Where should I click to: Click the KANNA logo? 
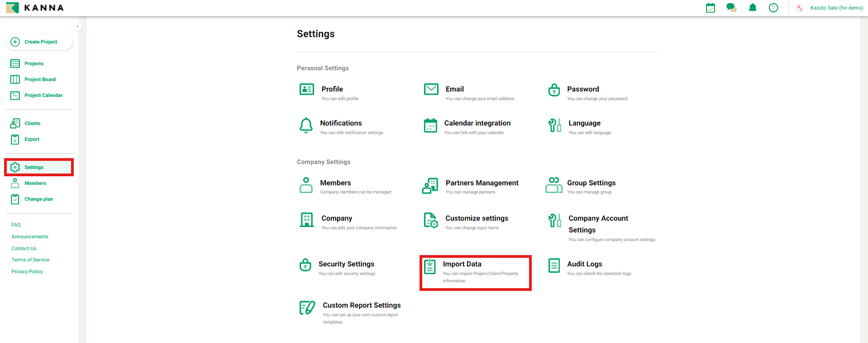[35, 8]
